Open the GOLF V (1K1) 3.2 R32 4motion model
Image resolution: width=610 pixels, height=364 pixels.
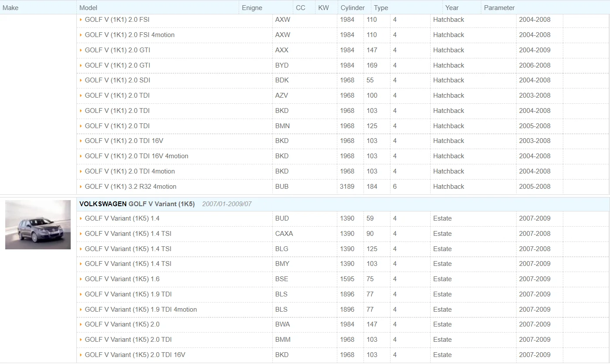click(x=130, y=187)
